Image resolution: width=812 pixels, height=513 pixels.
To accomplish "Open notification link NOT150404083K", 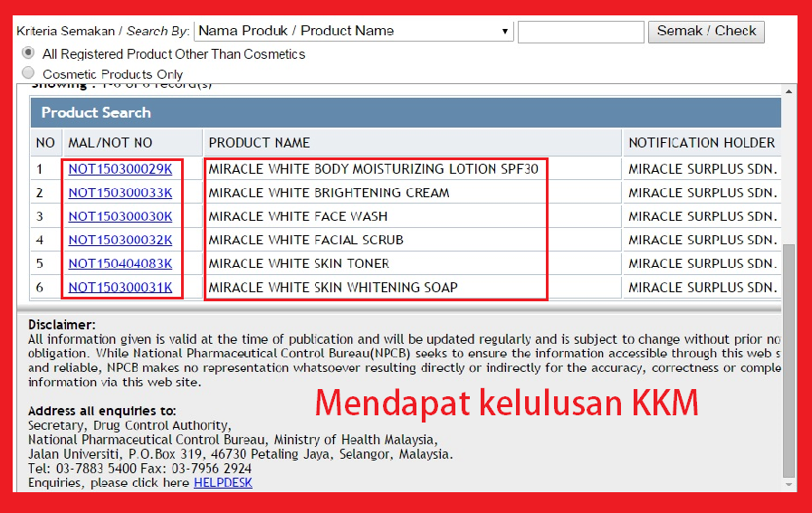I will (x=120, y=263).
